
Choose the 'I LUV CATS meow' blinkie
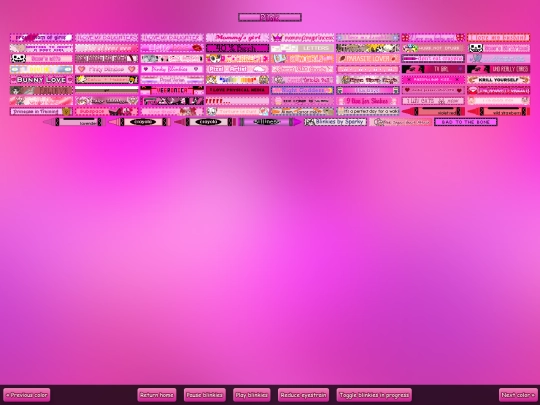[x=433, y=101]
